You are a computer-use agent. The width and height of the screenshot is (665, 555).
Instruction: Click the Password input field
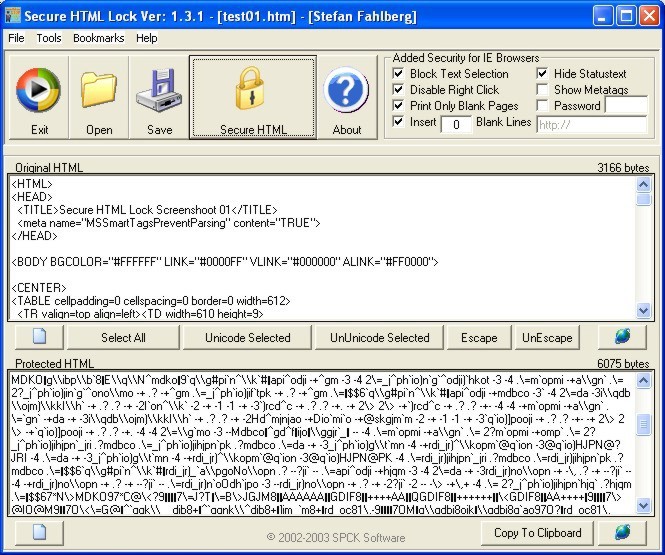(x=626, y=105)
